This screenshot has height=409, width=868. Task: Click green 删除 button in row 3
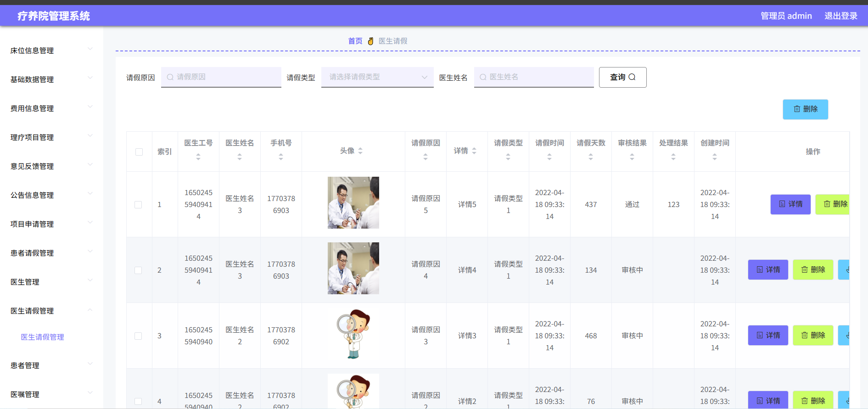point(813,336)
